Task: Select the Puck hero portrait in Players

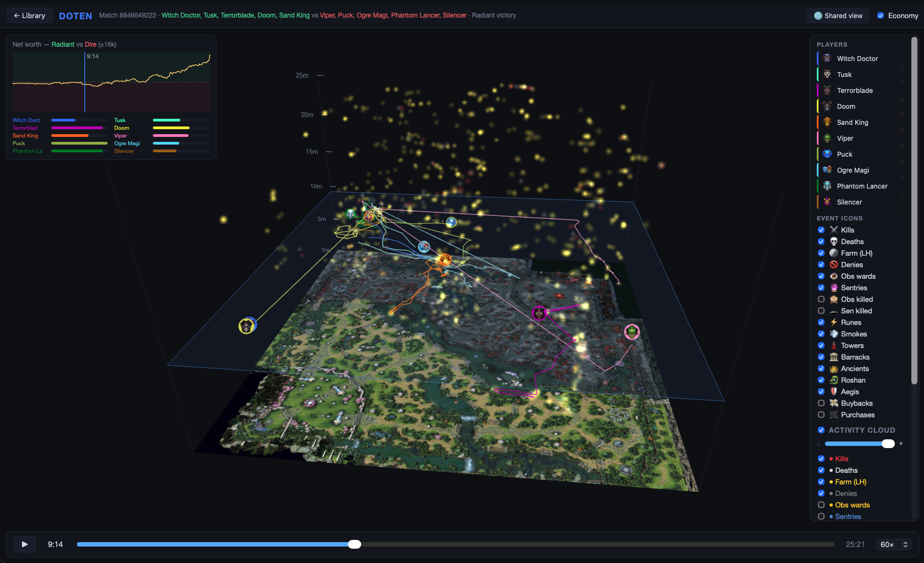Action: coord(827,154)
